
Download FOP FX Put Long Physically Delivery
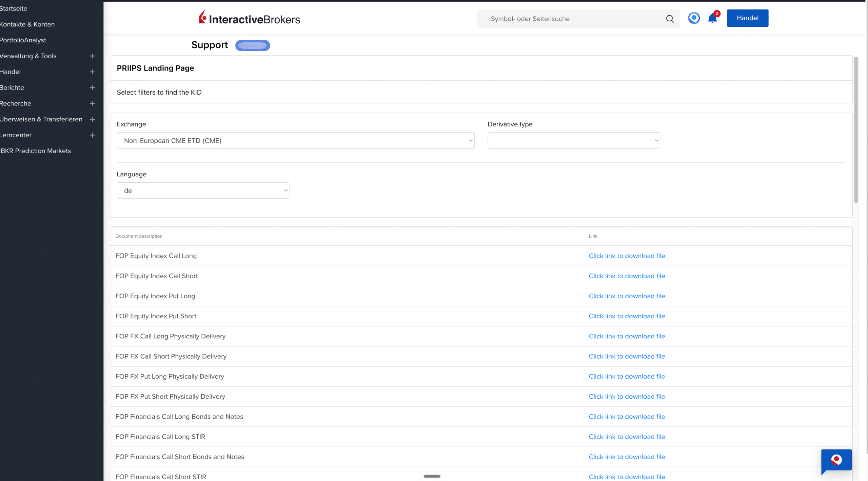tap(627, 376)
